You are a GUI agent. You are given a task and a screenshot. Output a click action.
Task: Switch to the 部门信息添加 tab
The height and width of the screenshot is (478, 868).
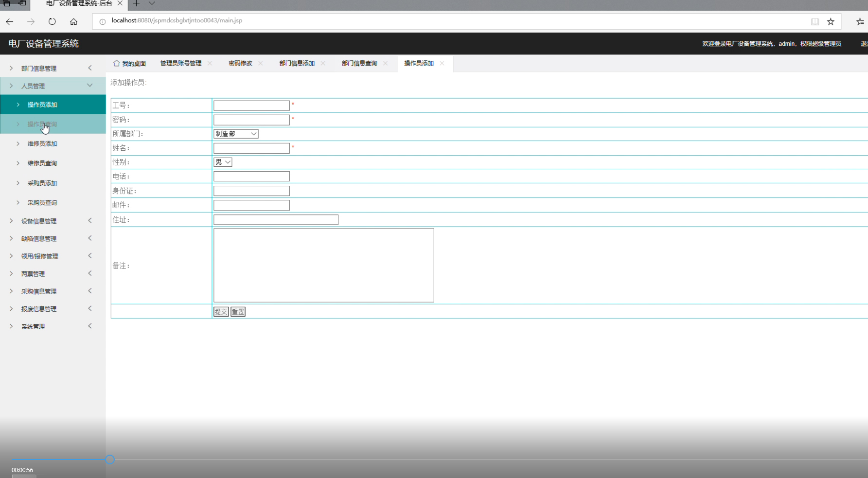(x=297, y=63)
